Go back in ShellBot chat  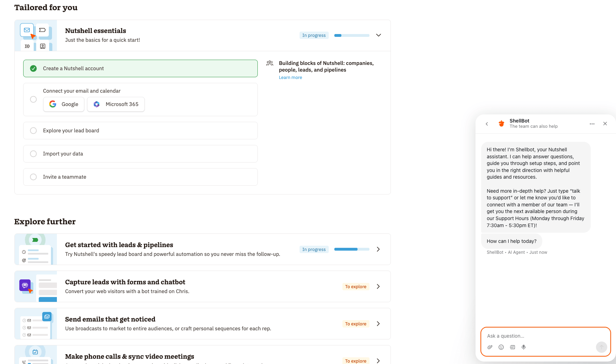487,124
